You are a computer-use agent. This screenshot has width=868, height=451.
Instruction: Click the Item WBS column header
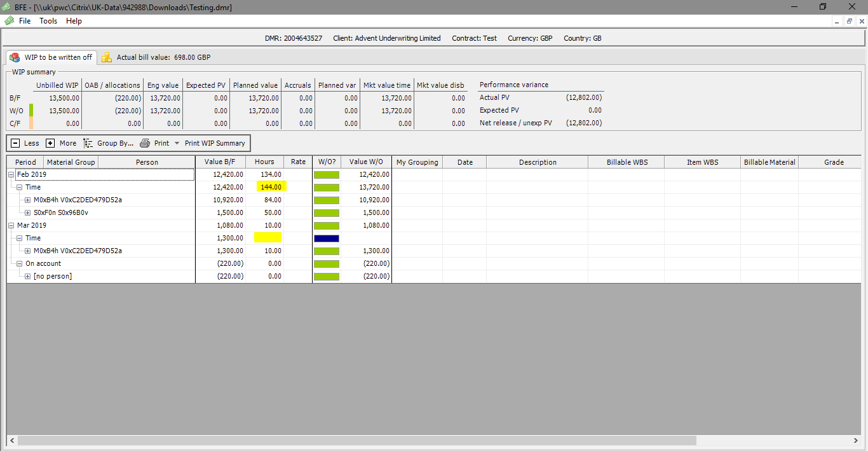point(703,162)
